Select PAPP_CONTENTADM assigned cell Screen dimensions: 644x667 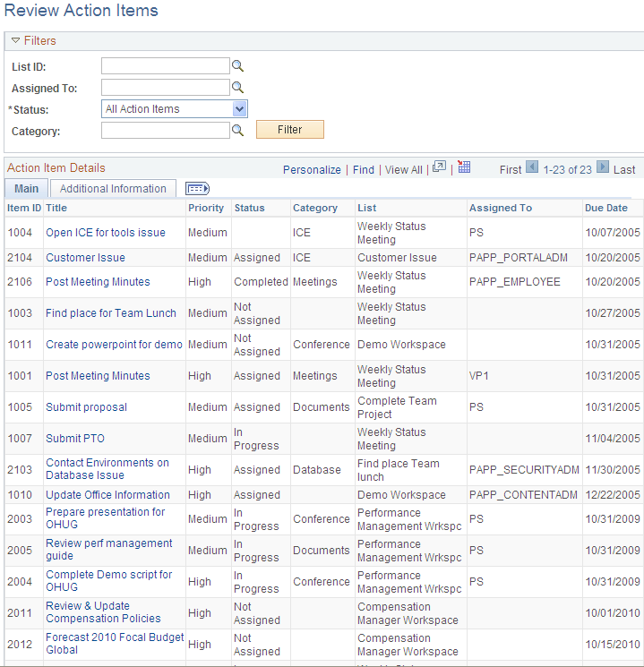(523, 495)
